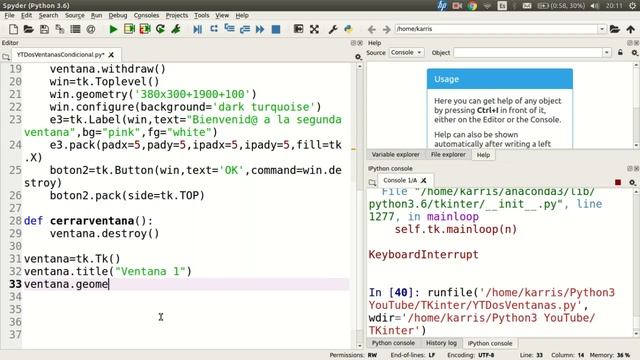Step into function debug icon
The width and height of the screenshot is (640, 360).
229,29
